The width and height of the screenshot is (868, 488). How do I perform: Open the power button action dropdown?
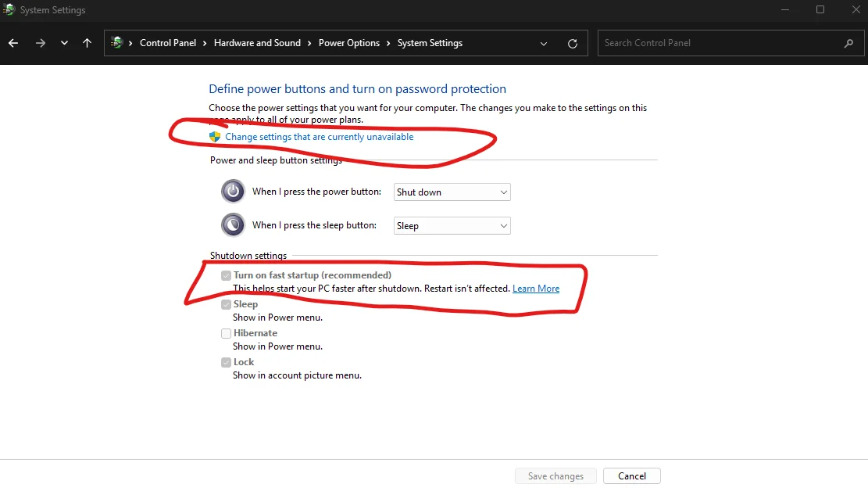(x=452, y=192)
